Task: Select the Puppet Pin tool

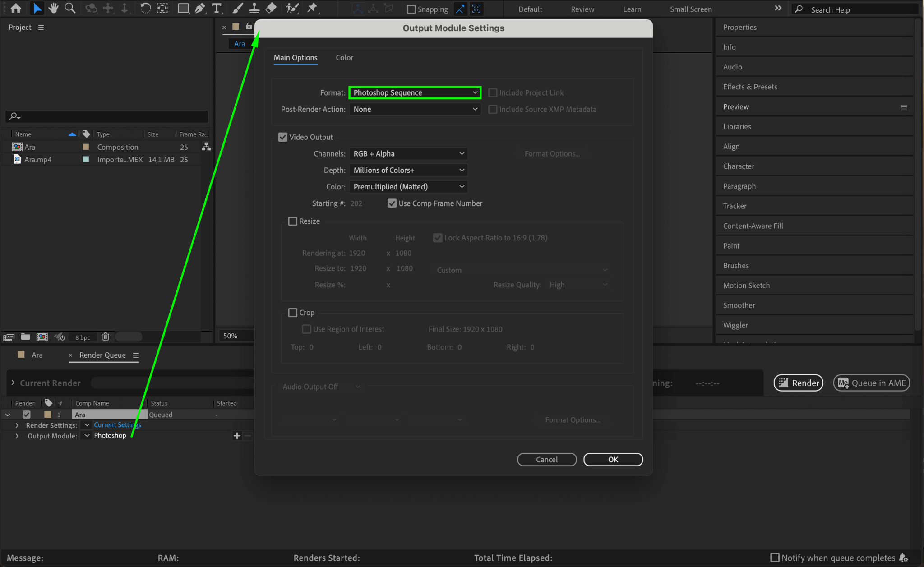Action: (x=312, y=8)
